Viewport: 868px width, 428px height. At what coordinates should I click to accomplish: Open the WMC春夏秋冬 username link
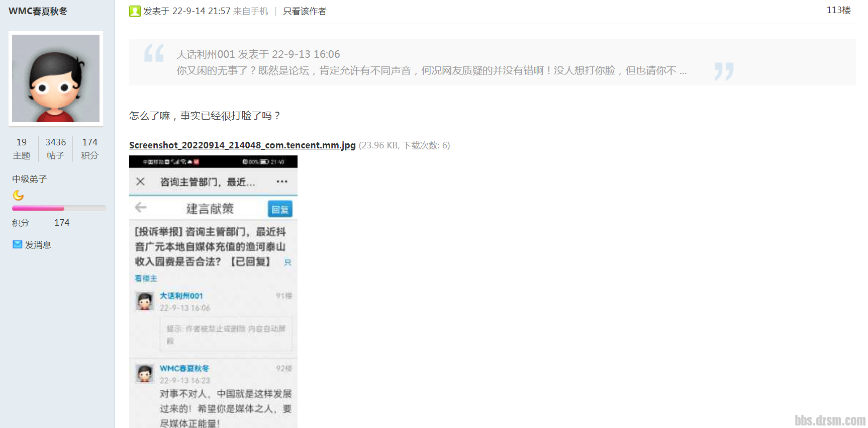pyautogui.click(x=38, y=11)
